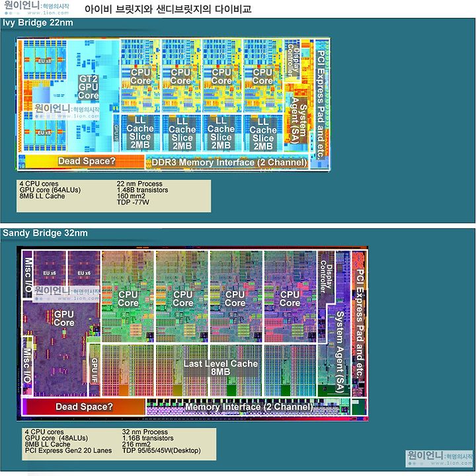Click "Display Controller" on the Sandy Bridge die

pyautogui.click(x=327, y=277)
